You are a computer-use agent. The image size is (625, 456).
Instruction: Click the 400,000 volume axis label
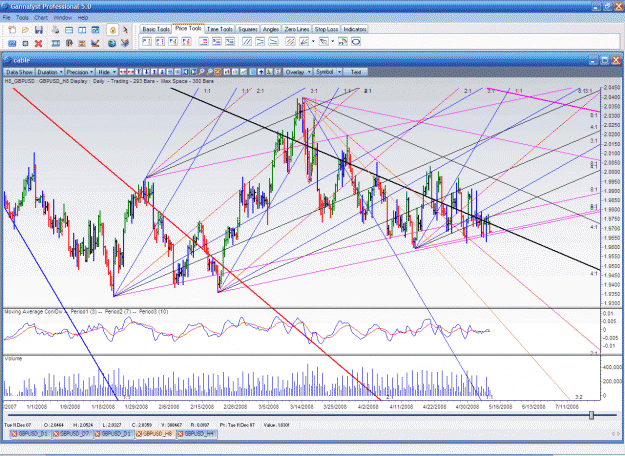(613, 367)
